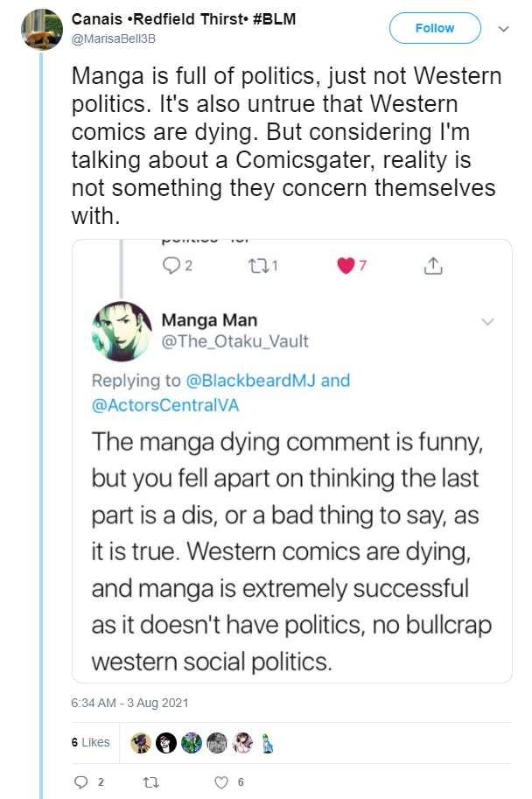The height and width of the screenshot is (799, 532).
Task: Reply to the tweet using bottom comment icon
Action: [x=81, y=782]
